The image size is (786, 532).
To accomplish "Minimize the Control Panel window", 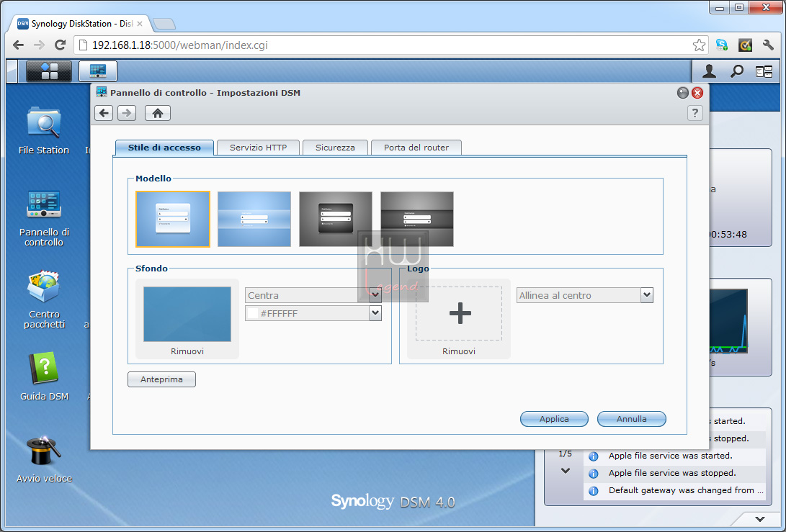I will tap(683, 93).
